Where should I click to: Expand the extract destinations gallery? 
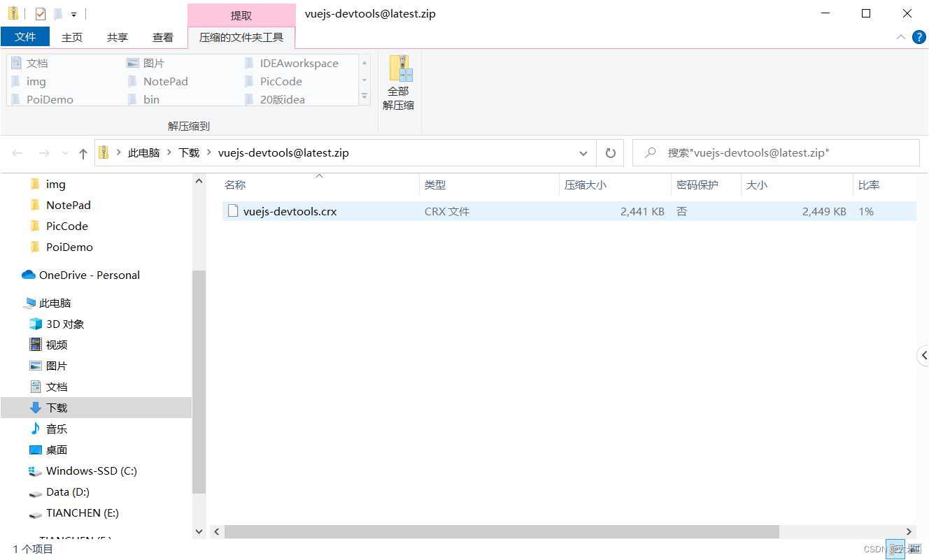(364, 98)
